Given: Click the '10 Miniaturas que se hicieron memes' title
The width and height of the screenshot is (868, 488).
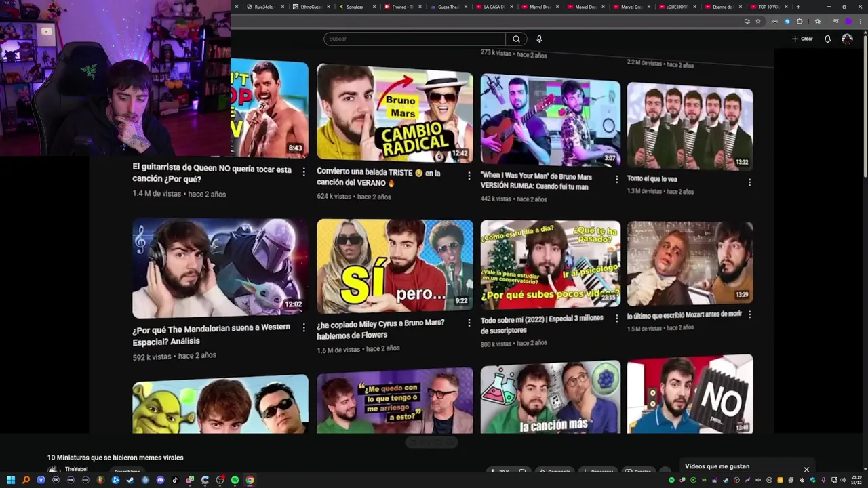Looking at the screenshot, I should tap(115, 457).
